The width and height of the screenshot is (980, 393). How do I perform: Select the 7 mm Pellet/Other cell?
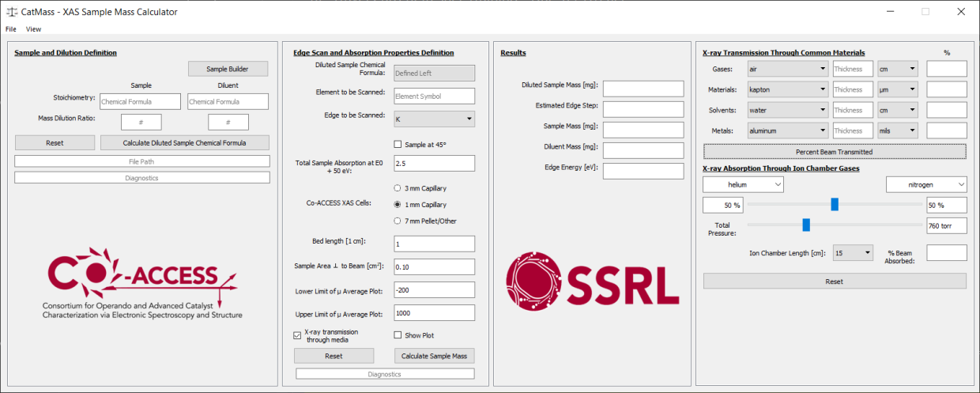point(398,221)
